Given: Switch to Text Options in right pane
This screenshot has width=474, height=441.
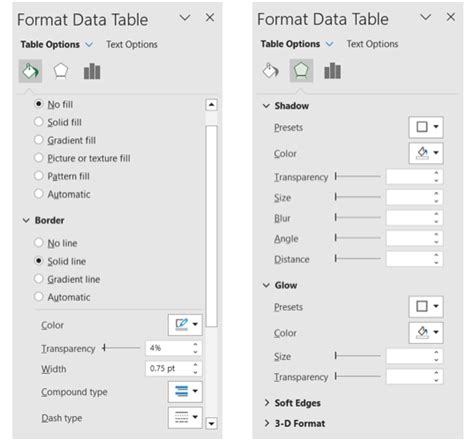Looking at the screenshot, I should pyautogui.click(x=372, y=44).
